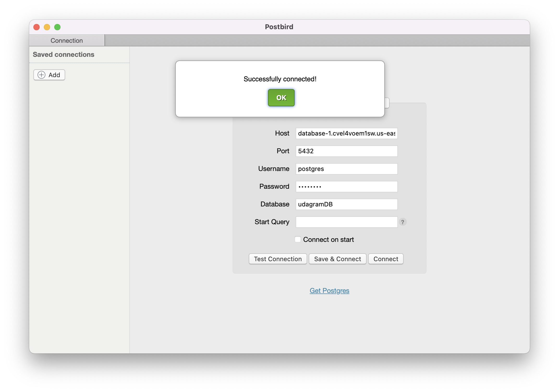Click the Add saved connection plus icon
Screen dimensions: 559x392
tap(42, 75)
